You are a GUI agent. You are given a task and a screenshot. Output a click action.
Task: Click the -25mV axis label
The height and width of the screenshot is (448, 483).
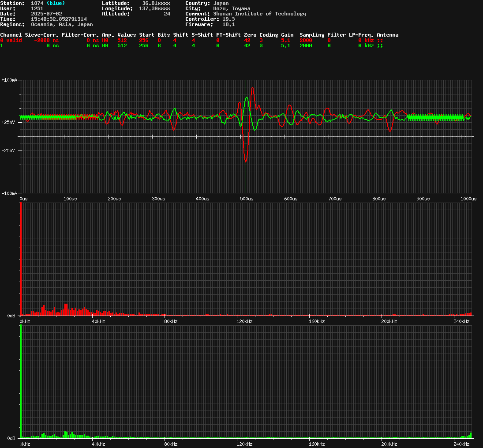pos(8,151)
